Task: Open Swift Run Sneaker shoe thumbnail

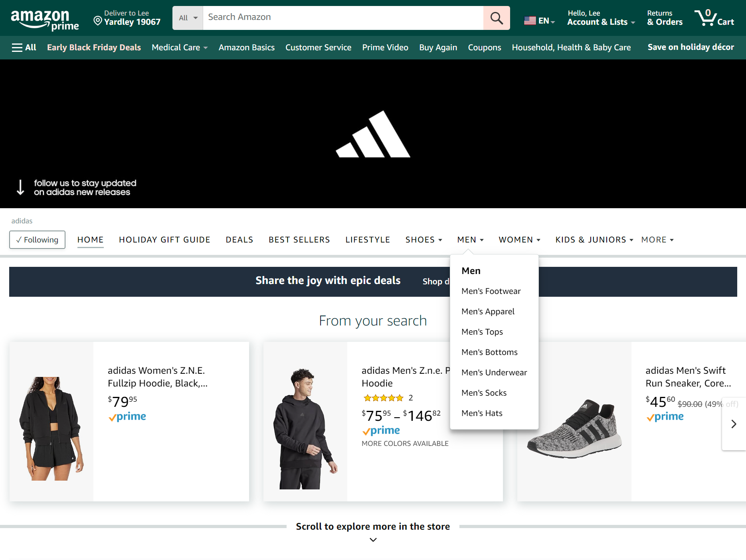Action: [574, 429]
